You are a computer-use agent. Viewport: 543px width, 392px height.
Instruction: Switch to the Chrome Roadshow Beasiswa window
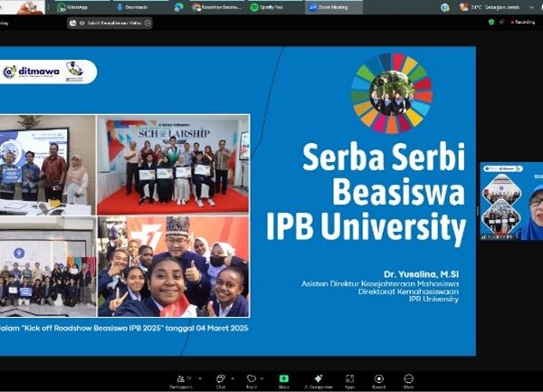click(217, 7)
